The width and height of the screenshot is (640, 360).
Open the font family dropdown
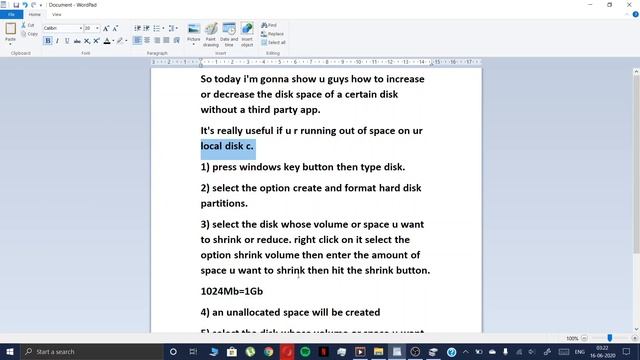[x=80, y=28]
